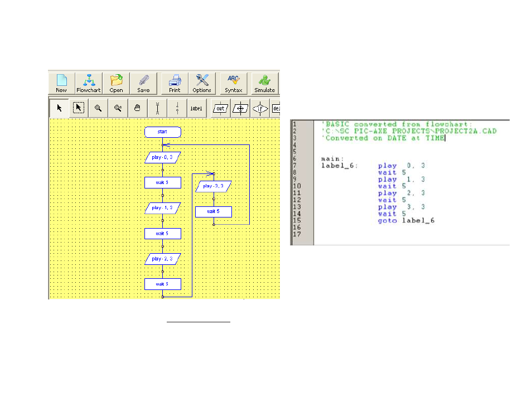The width and height of the screenshot is (532, 411).
Task: Click line number 1 in the gutter
Action: (295, 124)
